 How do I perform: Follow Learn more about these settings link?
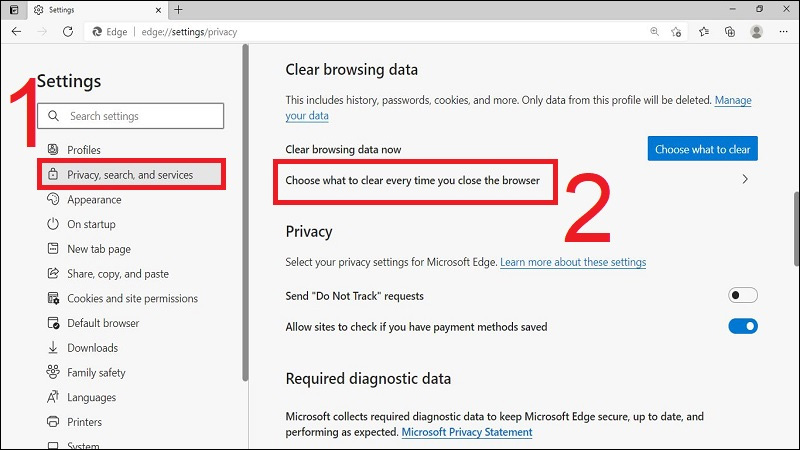click(x=573, y=262)
